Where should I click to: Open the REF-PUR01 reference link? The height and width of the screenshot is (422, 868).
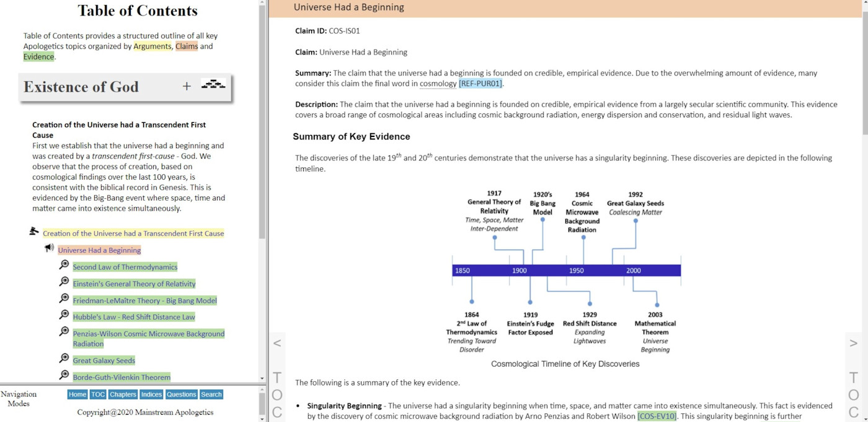click(480, 84)
